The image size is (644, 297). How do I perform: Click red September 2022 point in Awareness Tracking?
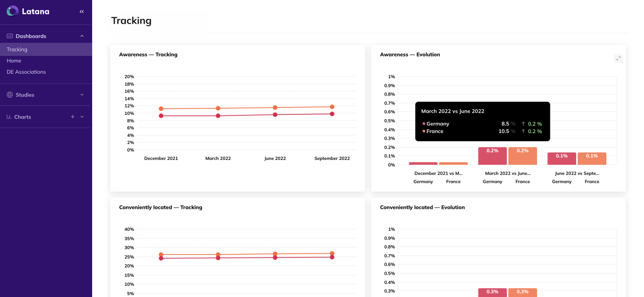tap(332, 114)
